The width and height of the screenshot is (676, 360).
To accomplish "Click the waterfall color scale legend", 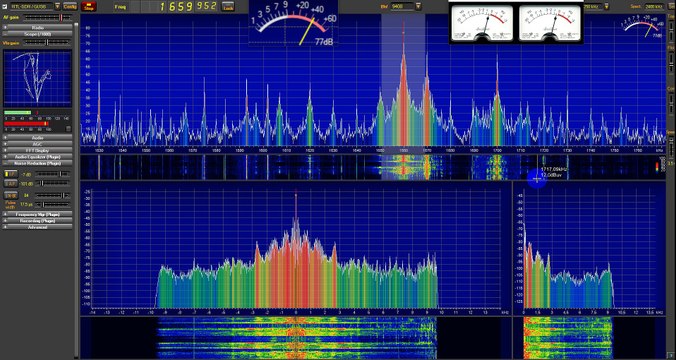I will click(x=657, y=167).
